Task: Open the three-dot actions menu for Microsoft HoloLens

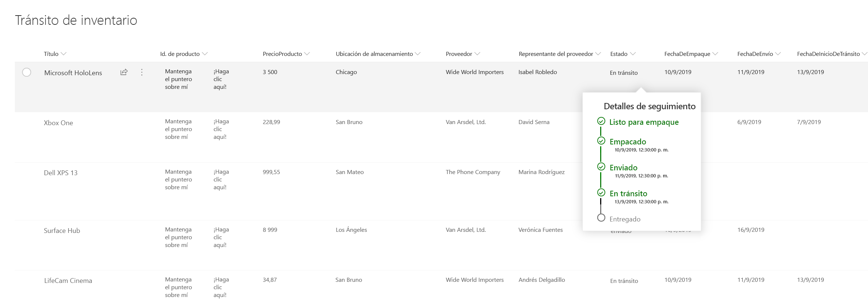Action: (142, 72)
